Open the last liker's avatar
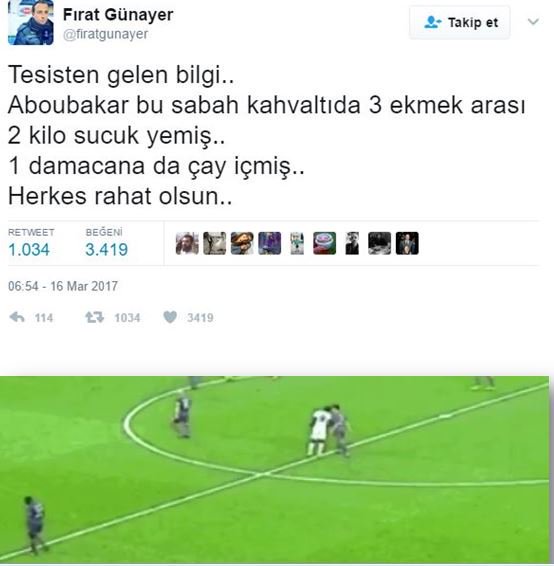 407,243
